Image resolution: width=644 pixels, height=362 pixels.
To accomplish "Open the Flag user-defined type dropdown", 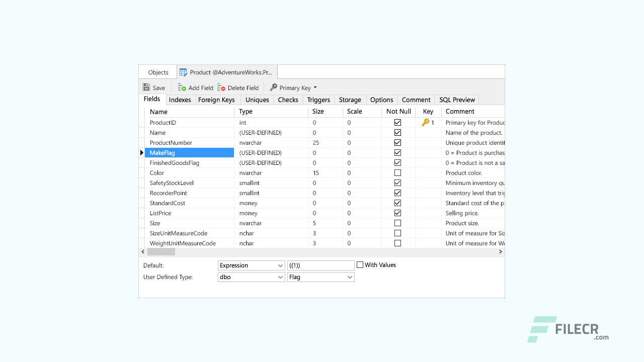I will click(351, 277).
